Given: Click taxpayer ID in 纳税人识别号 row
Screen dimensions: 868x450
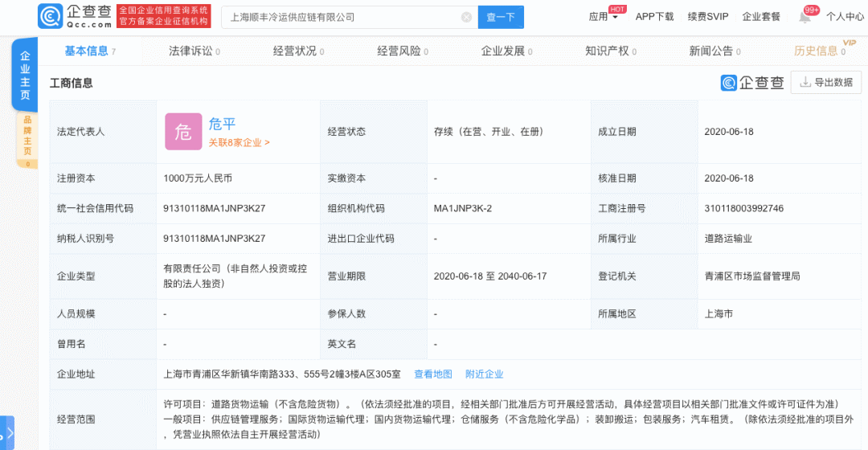Looking at the screenshot, I should (215, 239).
